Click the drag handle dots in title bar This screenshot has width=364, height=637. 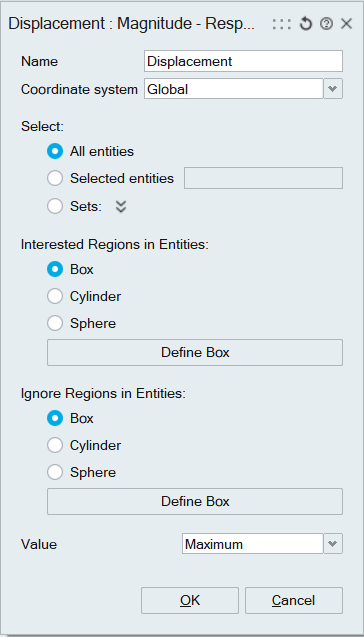(282, 24)
